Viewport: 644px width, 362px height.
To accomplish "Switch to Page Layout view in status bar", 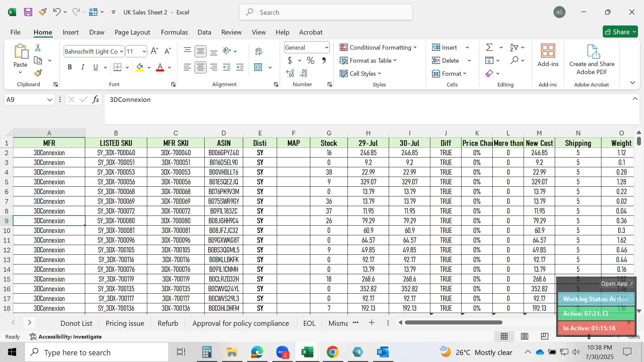I will tap(525, 336).
